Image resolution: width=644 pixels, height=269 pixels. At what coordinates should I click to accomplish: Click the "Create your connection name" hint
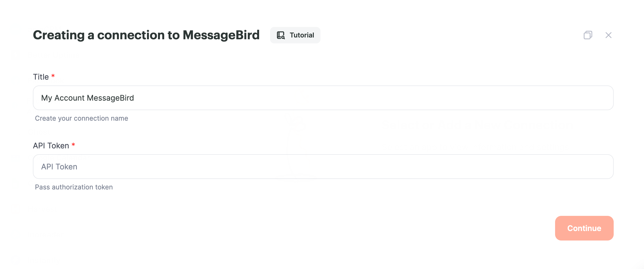click(x=81, y=118)
